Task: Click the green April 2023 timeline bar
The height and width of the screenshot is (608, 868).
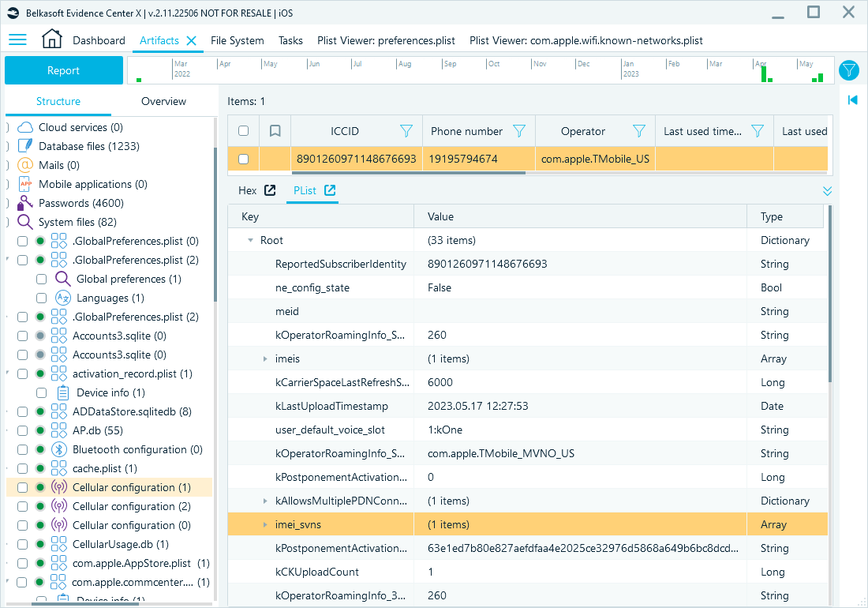Action: click(x=765, y=73)
